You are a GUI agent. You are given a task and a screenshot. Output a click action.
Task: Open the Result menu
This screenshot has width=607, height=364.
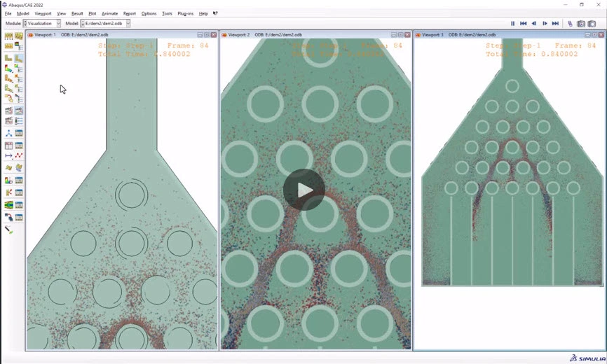[x=77, y=13]
